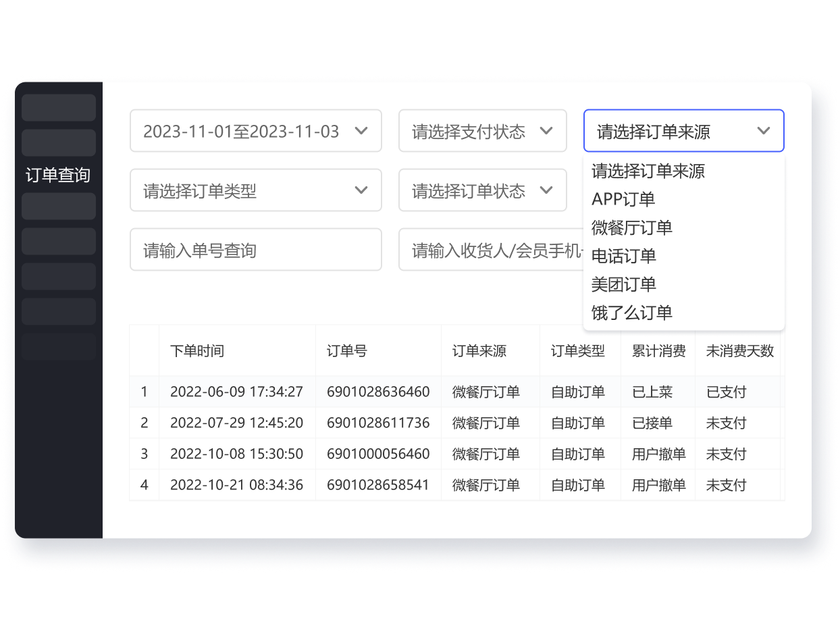Select APP订单 from the order source list
840x619 pixels.
click(622, 199)
